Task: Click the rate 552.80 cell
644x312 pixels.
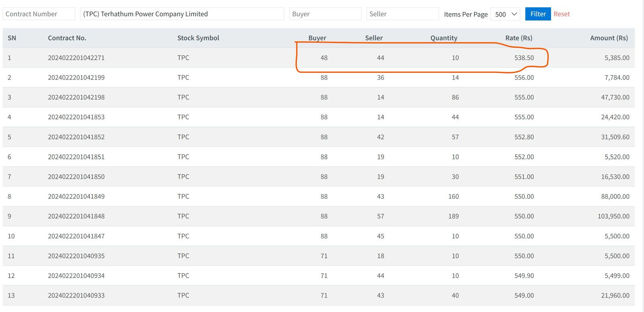Action: [x=524, y=137]
